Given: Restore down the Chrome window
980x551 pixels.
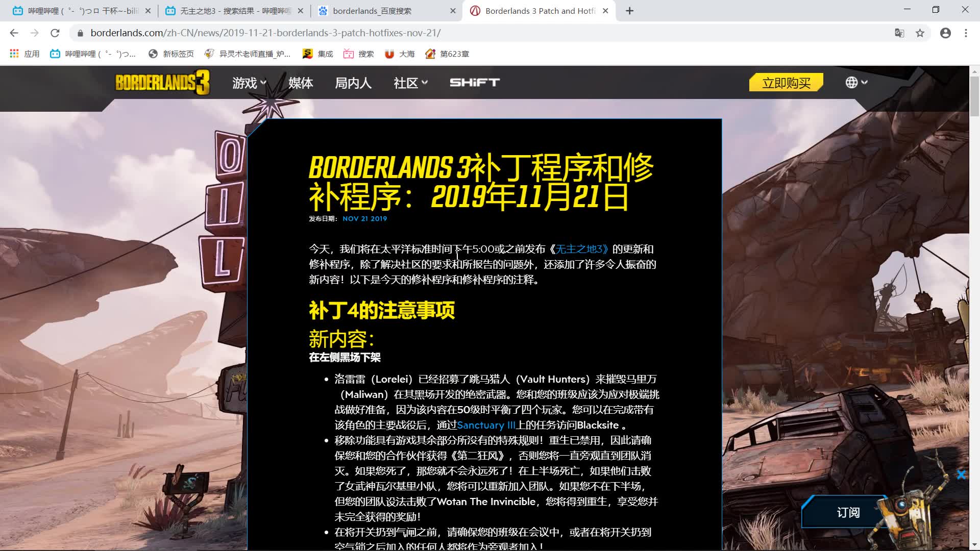Looking at the screenshot, I should pyautogui.click(x=936, y=10).
